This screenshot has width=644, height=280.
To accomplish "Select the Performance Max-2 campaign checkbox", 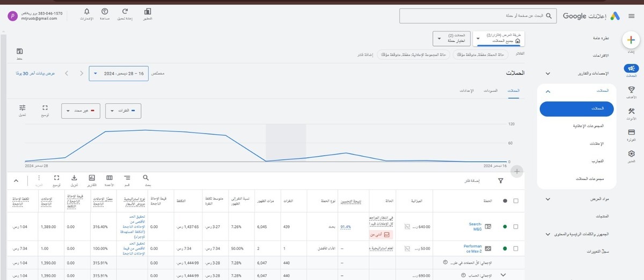I will pyautogui.click(x=516, y=248).
